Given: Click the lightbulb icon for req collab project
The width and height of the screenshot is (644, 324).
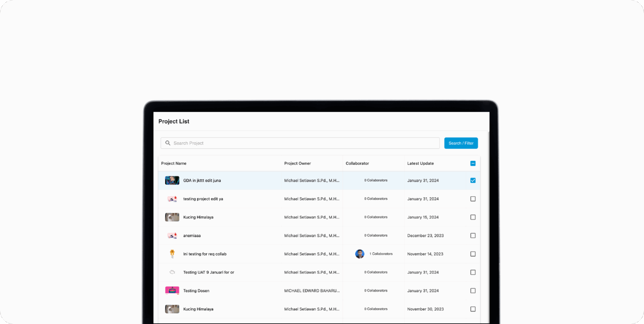Looking at the screenshot, I should coord(172,254).
